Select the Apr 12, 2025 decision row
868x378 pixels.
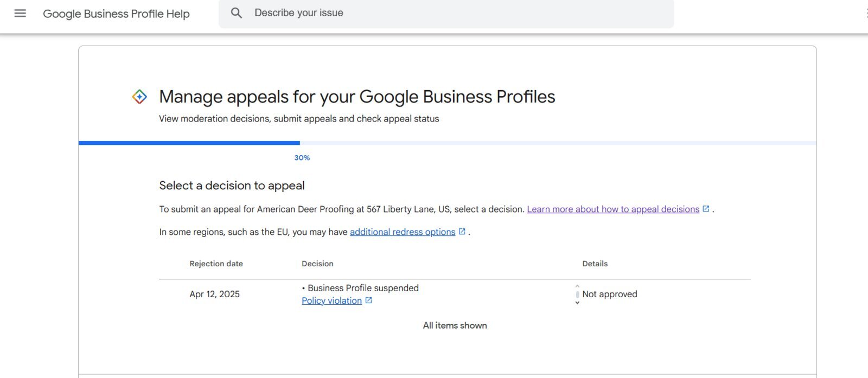tap(455, 294)
